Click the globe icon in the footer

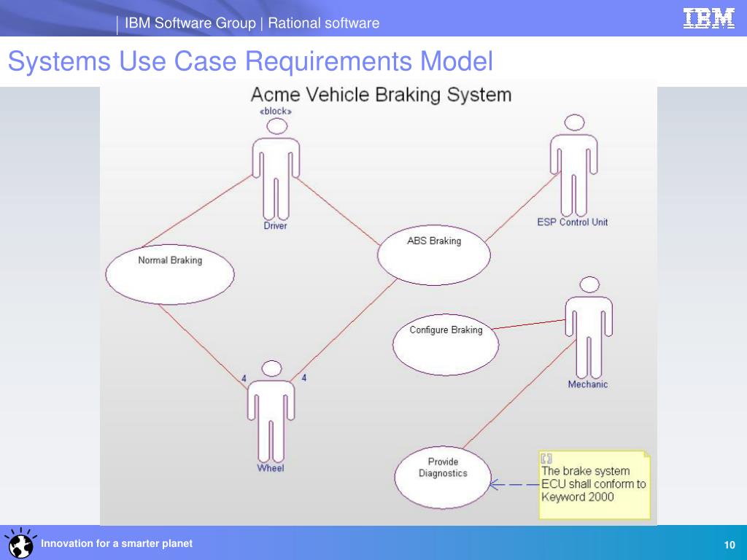[x=20, y=543]
